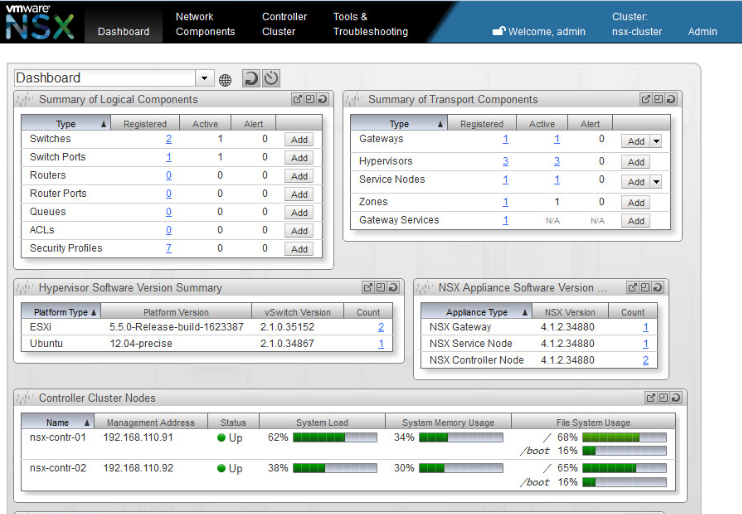Click Add button for Service Nodes

[x=636, y=182]
